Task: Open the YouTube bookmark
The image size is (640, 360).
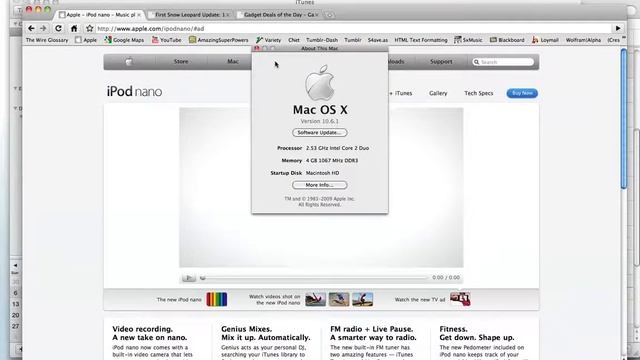Action: [x=167, y=40]
